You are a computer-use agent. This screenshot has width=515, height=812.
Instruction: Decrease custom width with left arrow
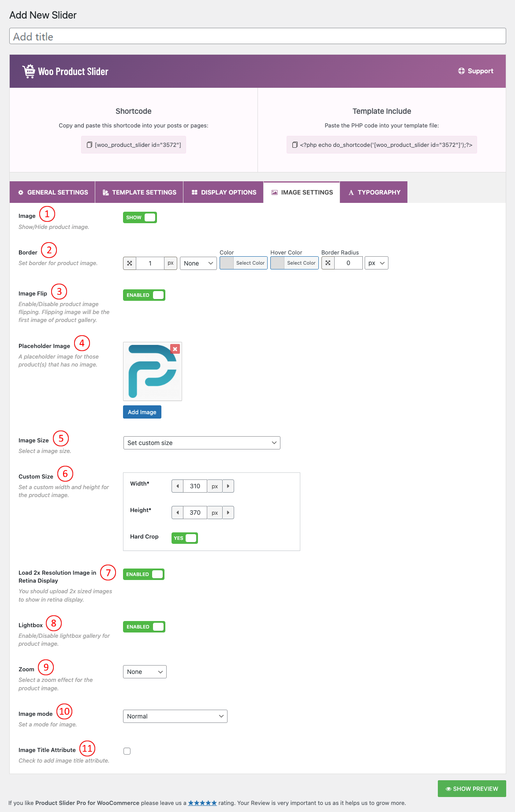[x=177, y=486]
